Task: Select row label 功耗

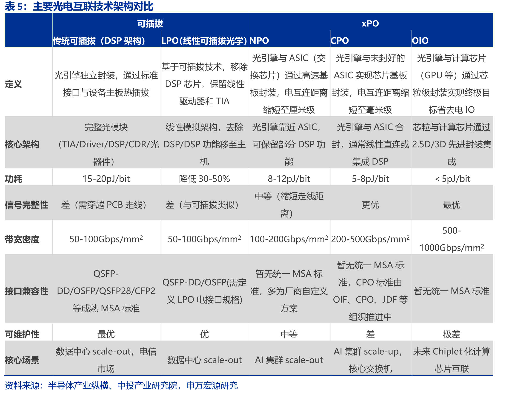Action: pyautogui.click(x=14, y=179)
